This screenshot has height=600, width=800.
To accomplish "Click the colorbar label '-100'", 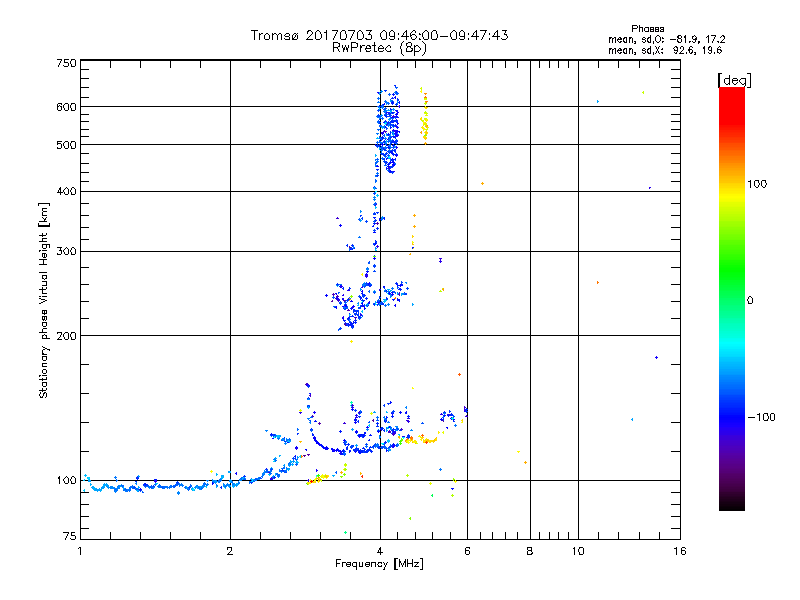I will pyautogui.click(x=761, y=417).
